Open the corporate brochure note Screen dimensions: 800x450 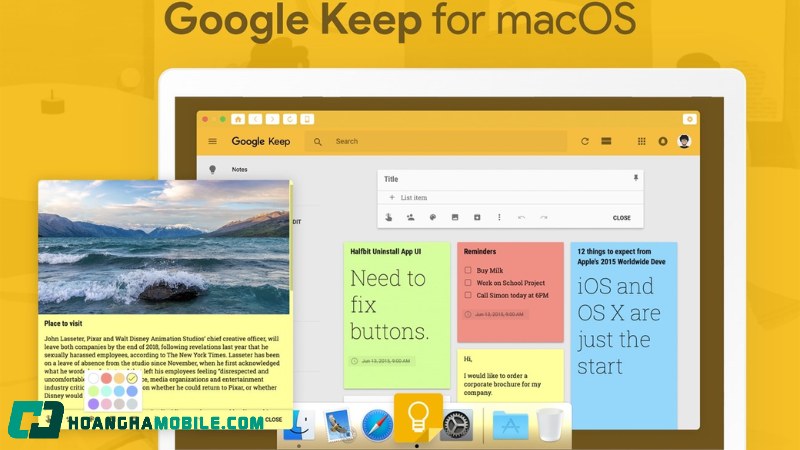(510, 376)
